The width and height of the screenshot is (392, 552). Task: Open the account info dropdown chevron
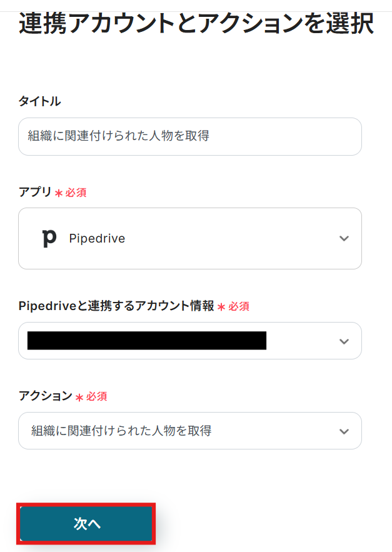(343, 341)
